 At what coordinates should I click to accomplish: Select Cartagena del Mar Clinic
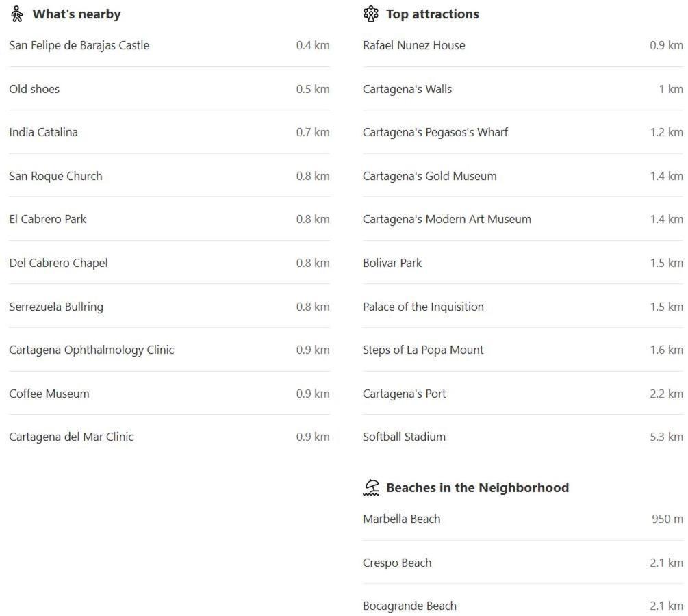point(71,437)
